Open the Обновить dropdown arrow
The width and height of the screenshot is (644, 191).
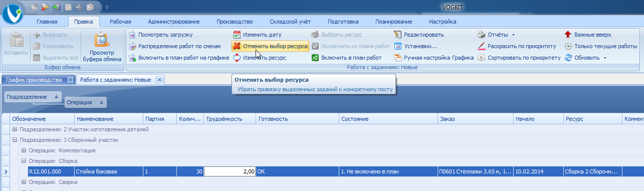[605, 58]
